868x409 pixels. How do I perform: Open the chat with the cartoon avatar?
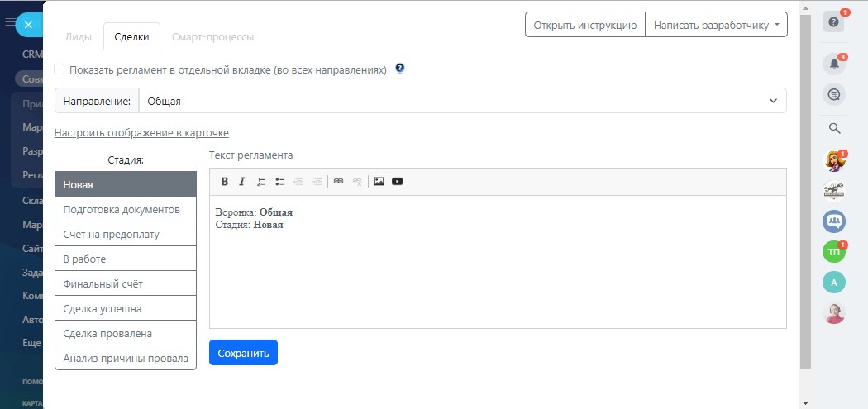[833, 161]
